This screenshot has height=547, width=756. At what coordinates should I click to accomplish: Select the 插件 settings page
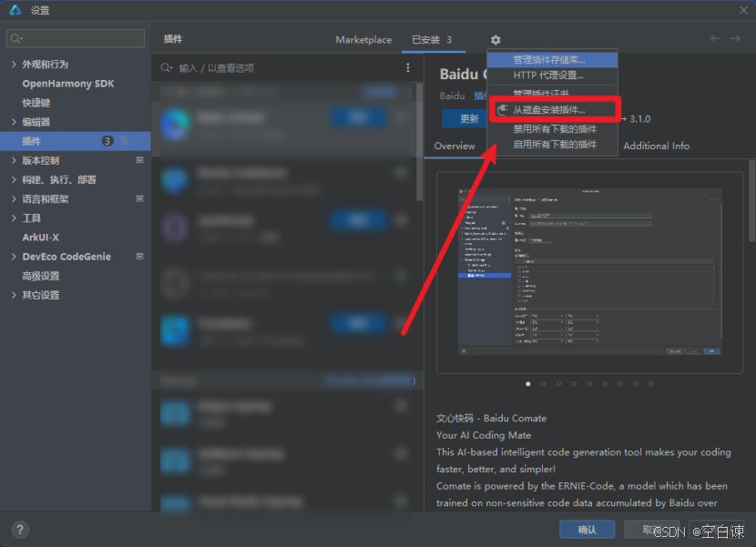[x=76, y=141]
